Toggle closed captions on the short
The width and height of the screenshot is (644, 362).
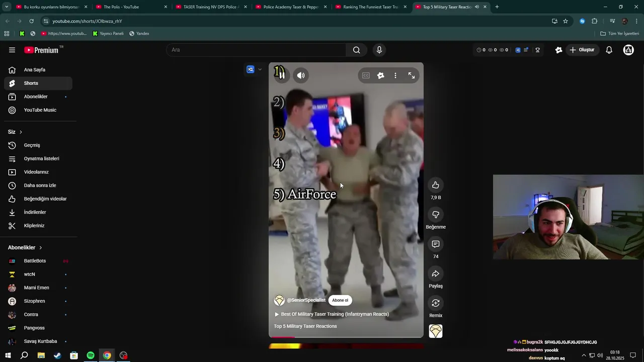(366, 75)
